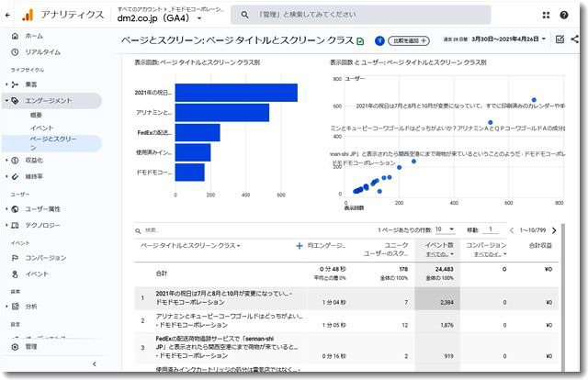Image resolution: width=588 pixels, height=380 pixels.
Task: Click the 集客 acquisition icon
Action: 15,84
